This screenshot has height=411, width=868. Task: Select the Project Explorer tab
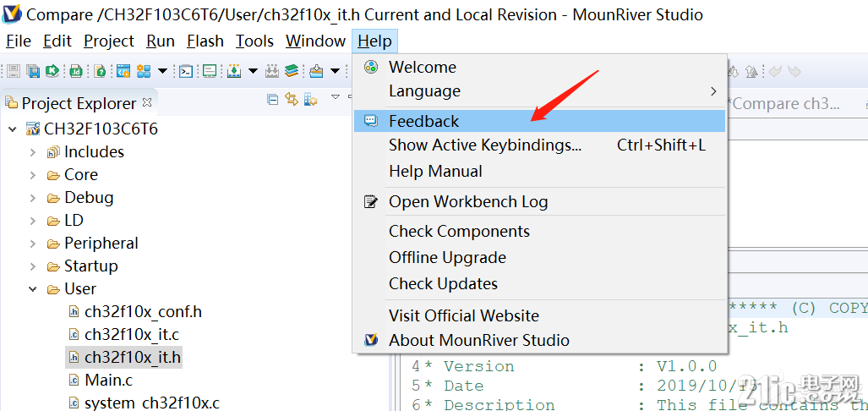78,103
